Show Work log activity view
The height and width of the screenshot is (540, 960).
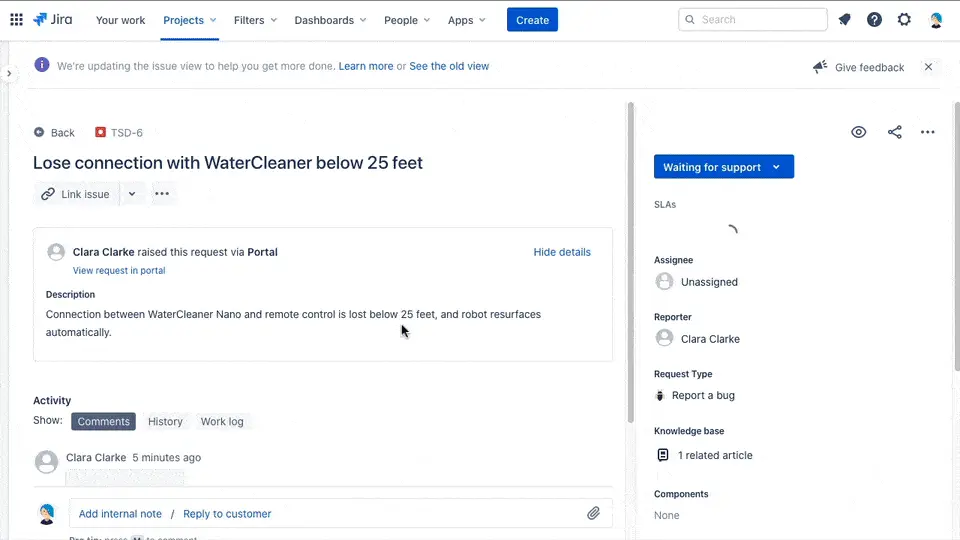coord(221,422)
